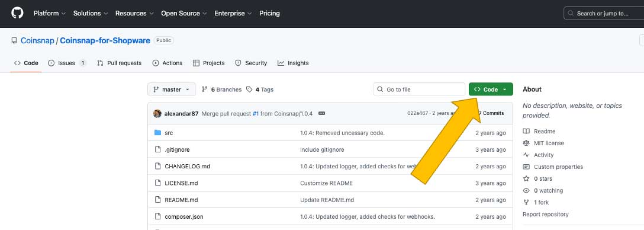Click Report repository link
The width and height of the screenshot is (644, 230).
[545, 215]
